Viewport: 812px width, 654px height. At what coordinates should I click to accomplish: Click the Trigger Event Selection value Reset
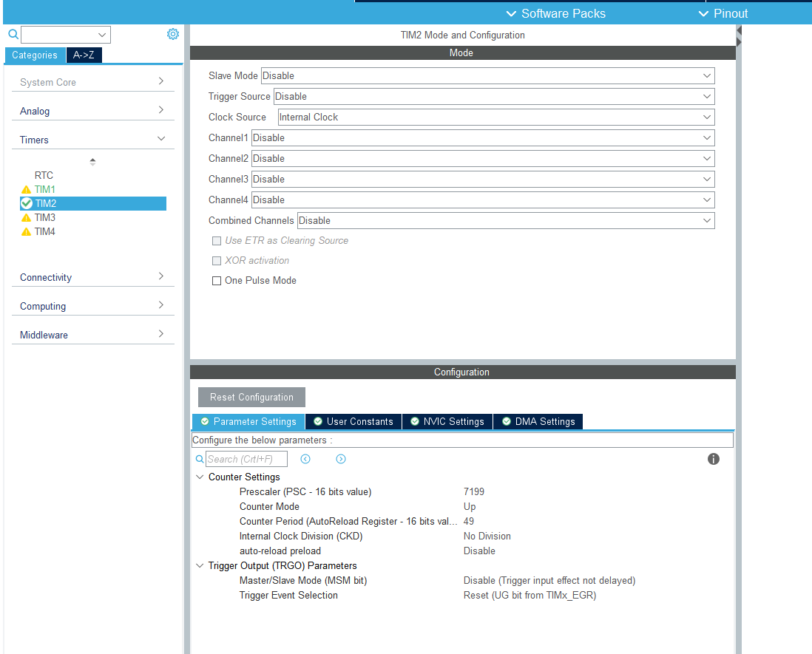(530, 596)
